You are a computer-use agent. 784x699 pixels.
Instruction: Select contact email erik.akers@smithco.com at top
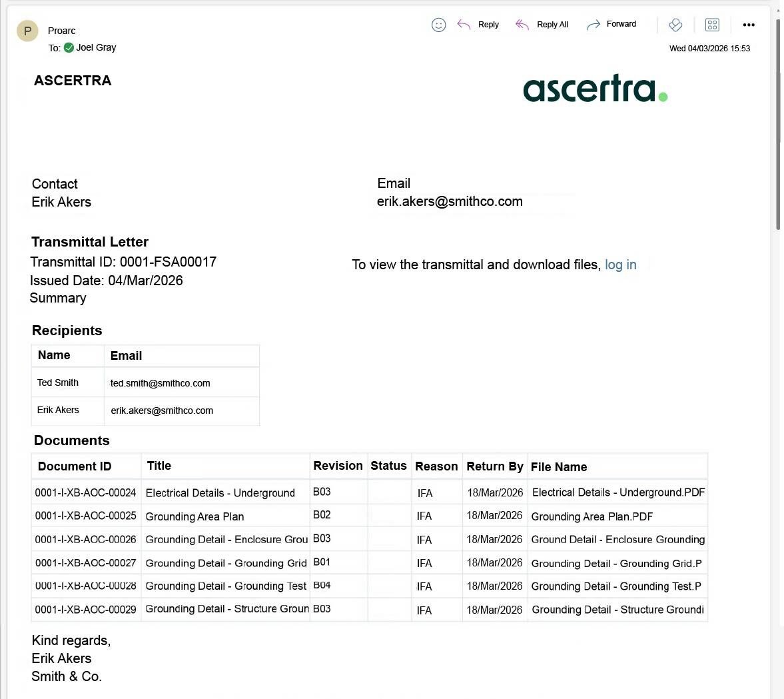[450, 201]
